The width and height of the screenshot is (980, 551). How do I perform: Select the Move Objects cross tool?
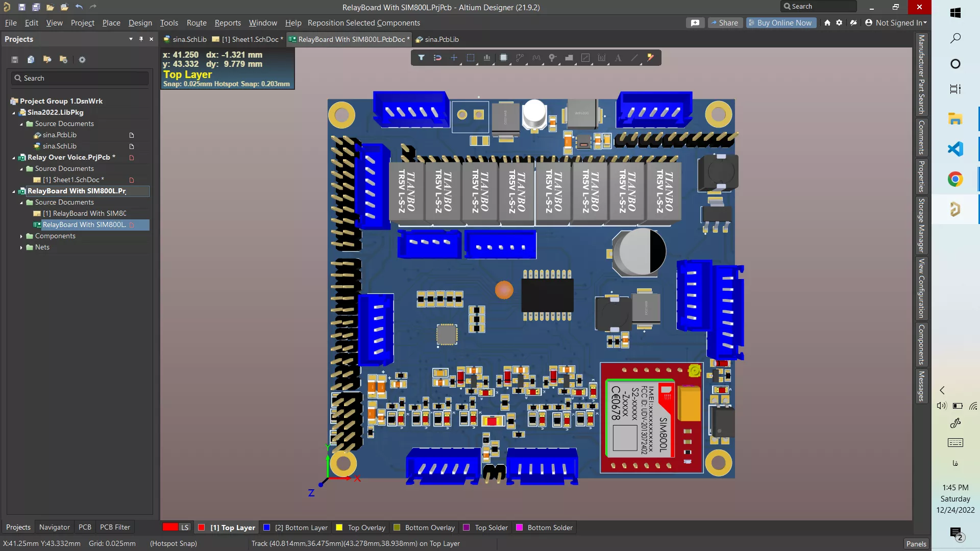tap(454, 58)
